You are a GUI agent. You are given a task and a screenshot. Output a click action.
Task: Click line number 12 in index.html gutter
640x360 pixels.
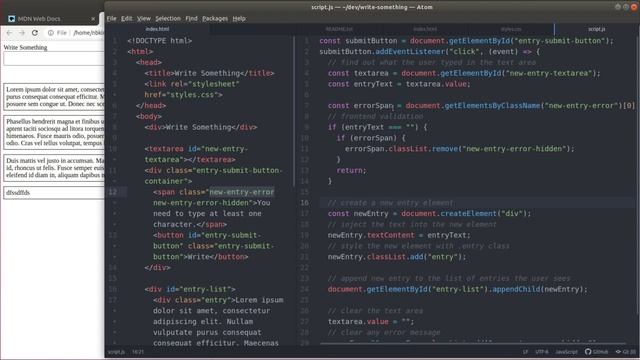click(x=113, y=192)
